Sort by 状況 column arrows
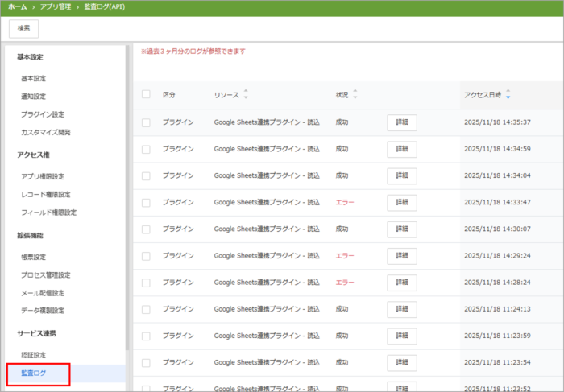 pyautogui.click(x=355, y=94)
